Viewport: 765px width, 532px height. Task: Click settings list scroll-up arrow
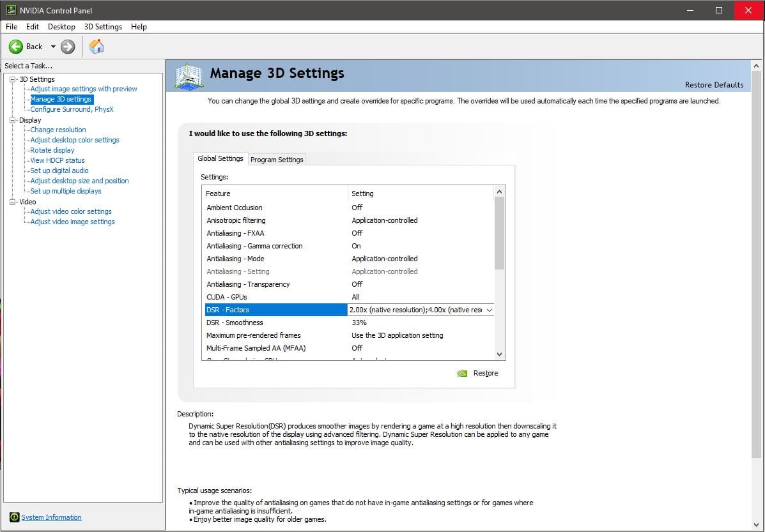tap(500, 192)
